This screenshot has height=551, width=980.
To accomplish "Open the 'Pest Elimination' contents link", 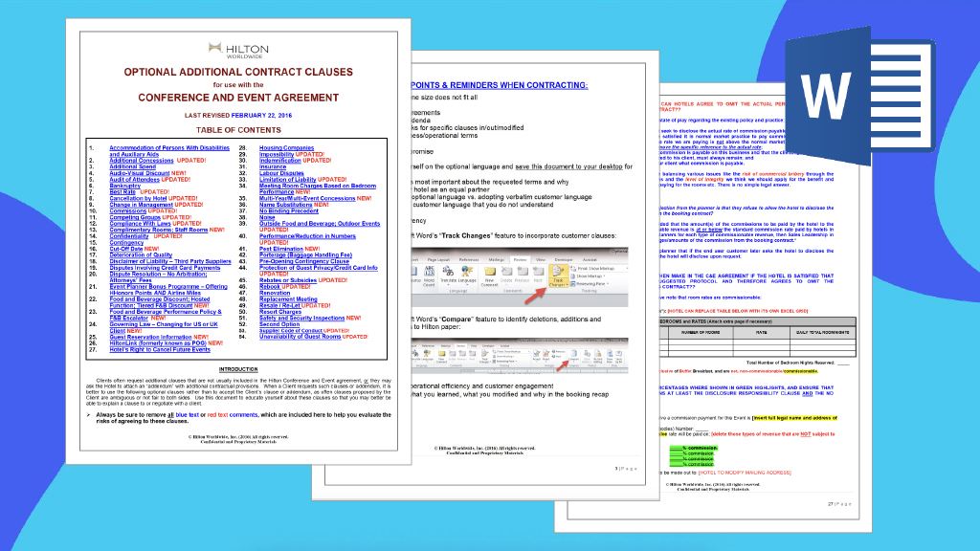I will tap(281, 249).
